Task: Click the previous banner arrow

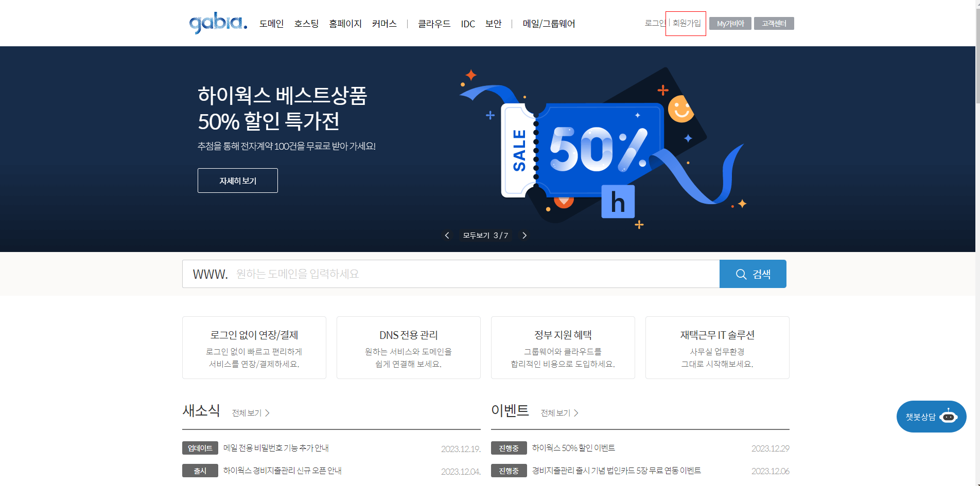Action: (447, 235)
